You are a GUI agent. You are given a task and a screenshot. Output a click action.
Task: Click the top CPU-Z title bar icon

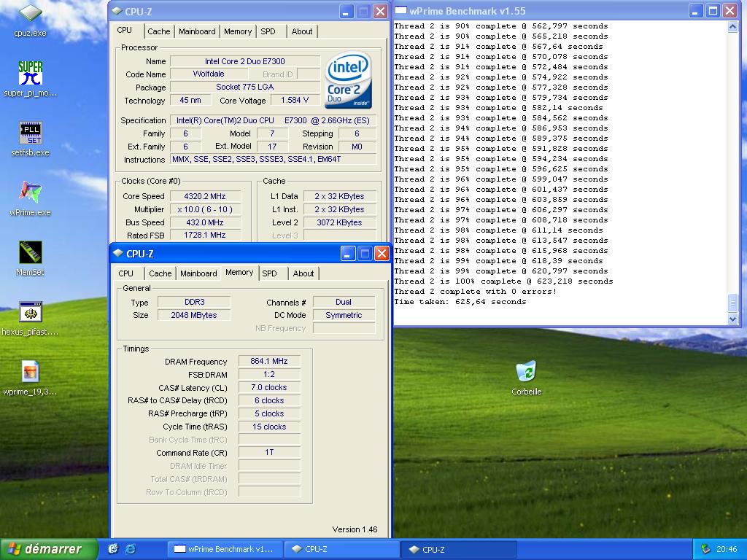[117, 12]
